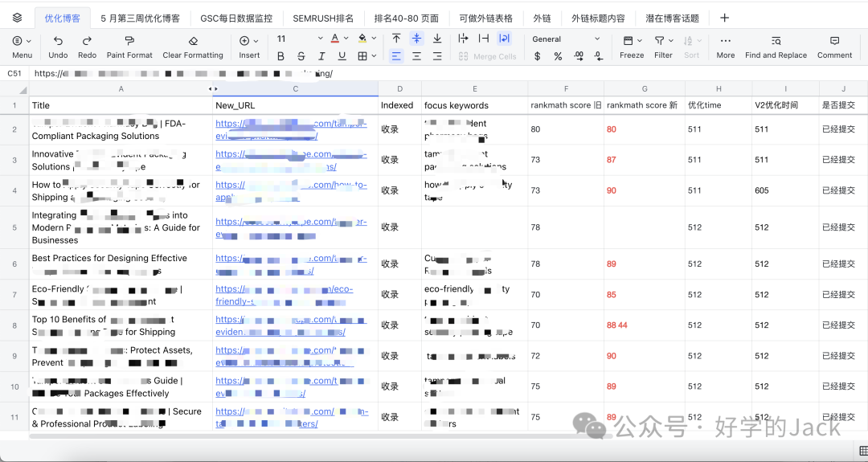Expand Insert dropdown arrow

click(256, 40)
